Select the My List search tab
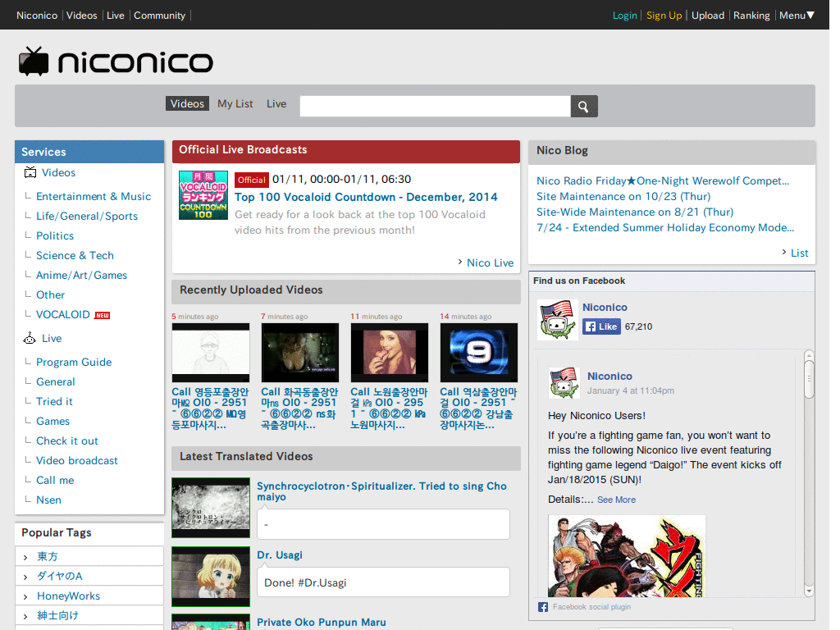Screen dimensions: 840x630 (235, 104)
